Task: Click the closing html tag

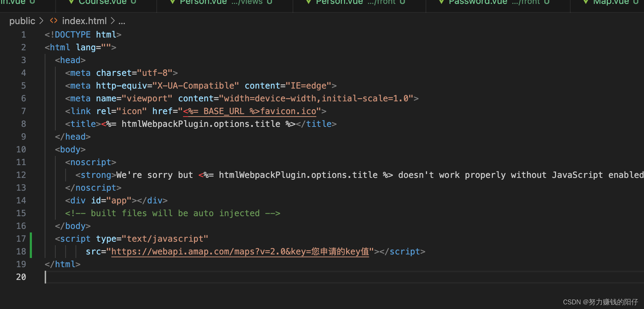Action: pyautogui.click(x=62, y=264)
